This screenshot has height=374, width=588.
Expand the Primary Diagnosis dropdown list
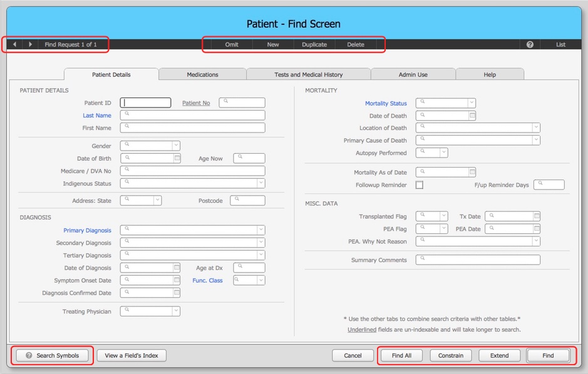tap(260, 230)
